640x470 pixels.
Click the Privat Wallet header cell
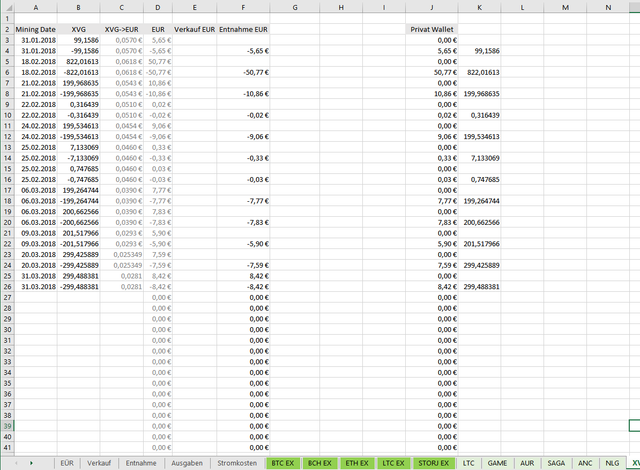click(433, 29)
